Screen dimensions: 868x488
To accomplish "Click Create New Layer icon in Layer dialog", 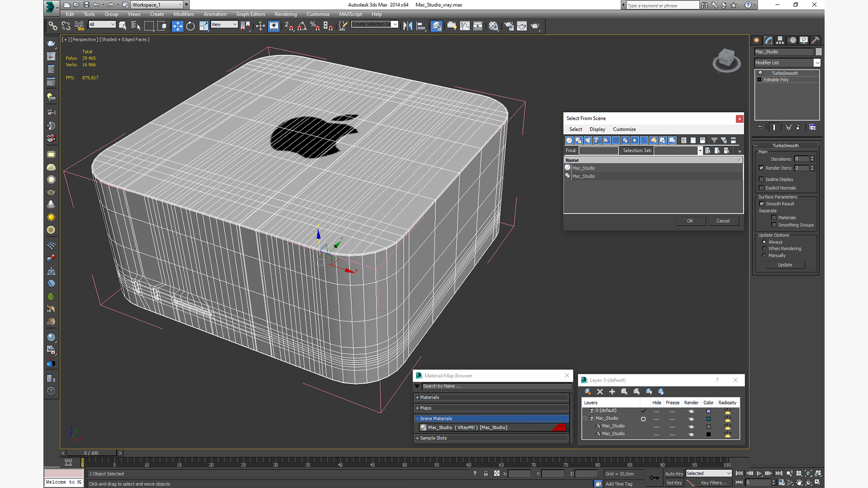I will pos(588,392).
